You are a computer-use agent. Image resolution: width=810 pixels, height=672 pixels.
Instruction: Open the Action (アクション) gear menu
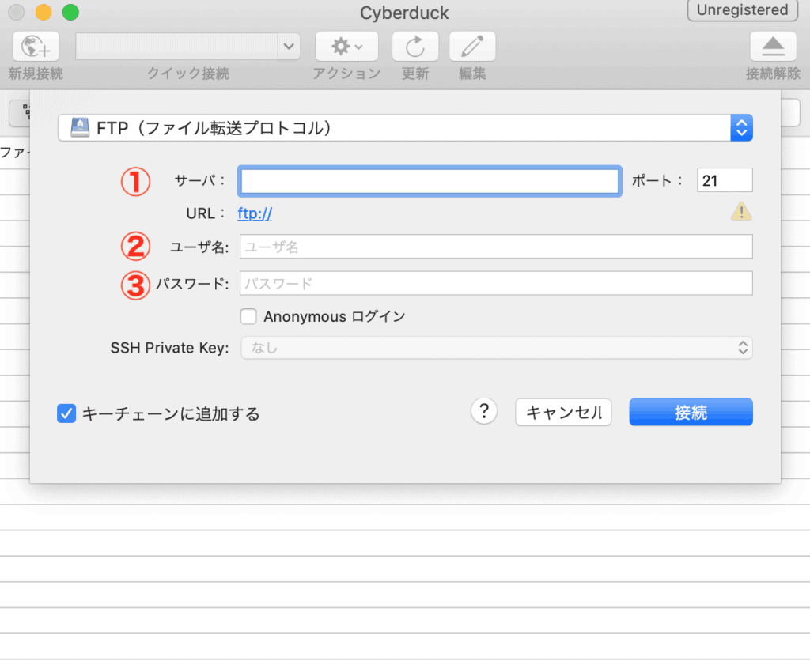coord(346,47)
